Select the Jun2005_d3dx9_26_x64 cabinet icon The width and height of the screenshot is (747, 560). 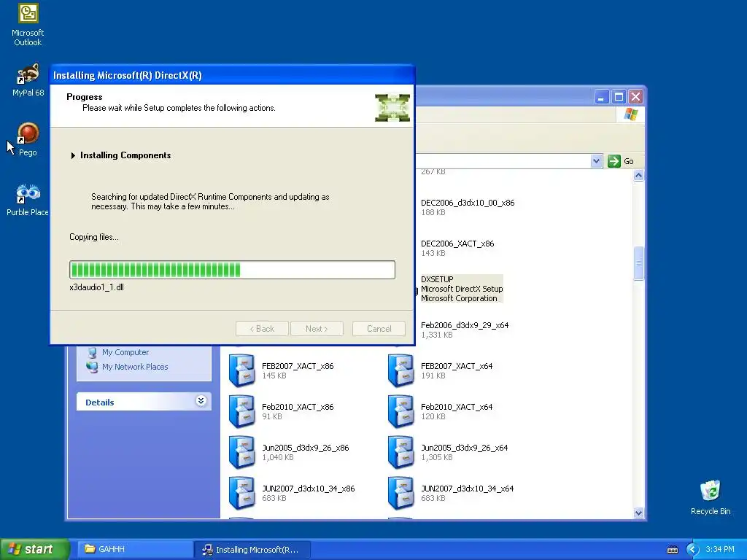coord(400,452)
